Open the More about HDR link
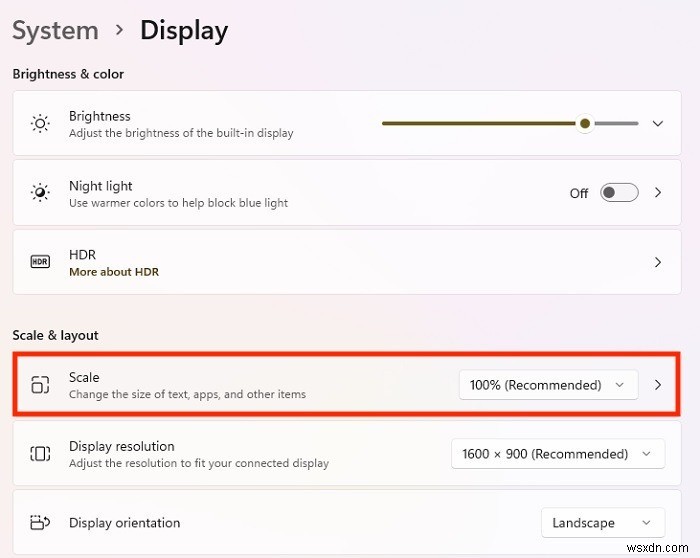 pyautogui.click(x=114, y=272)
